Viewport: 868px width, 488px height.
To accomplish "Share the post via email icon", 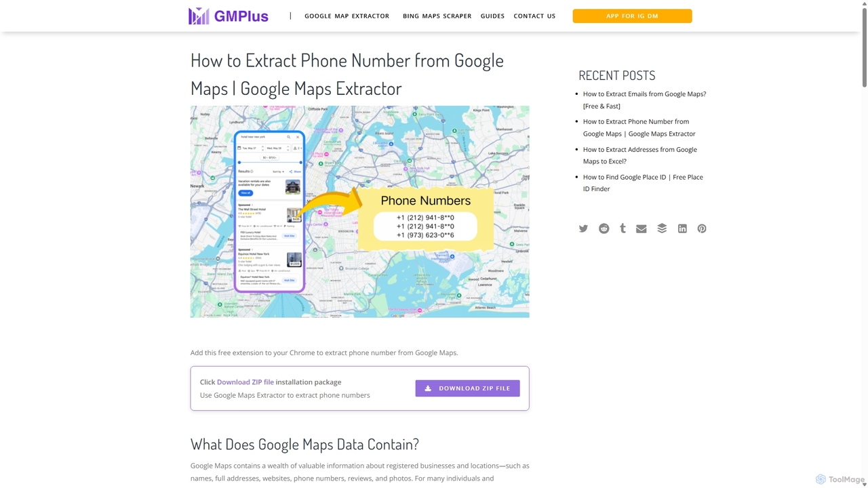I will pos(641,228).
